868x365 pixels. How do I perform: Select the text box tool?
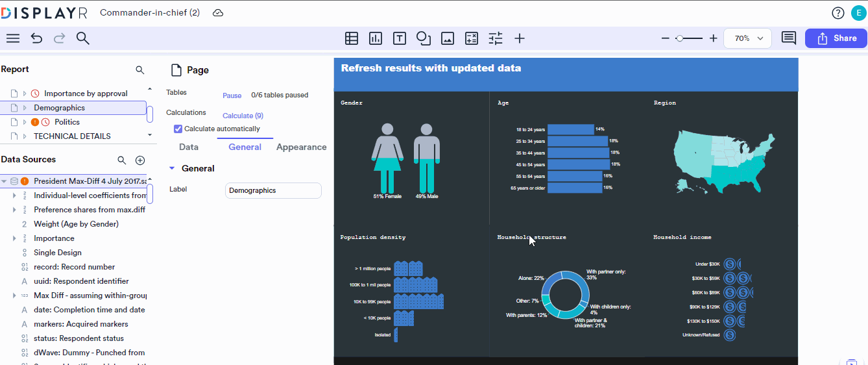click(x=400, y=38)
